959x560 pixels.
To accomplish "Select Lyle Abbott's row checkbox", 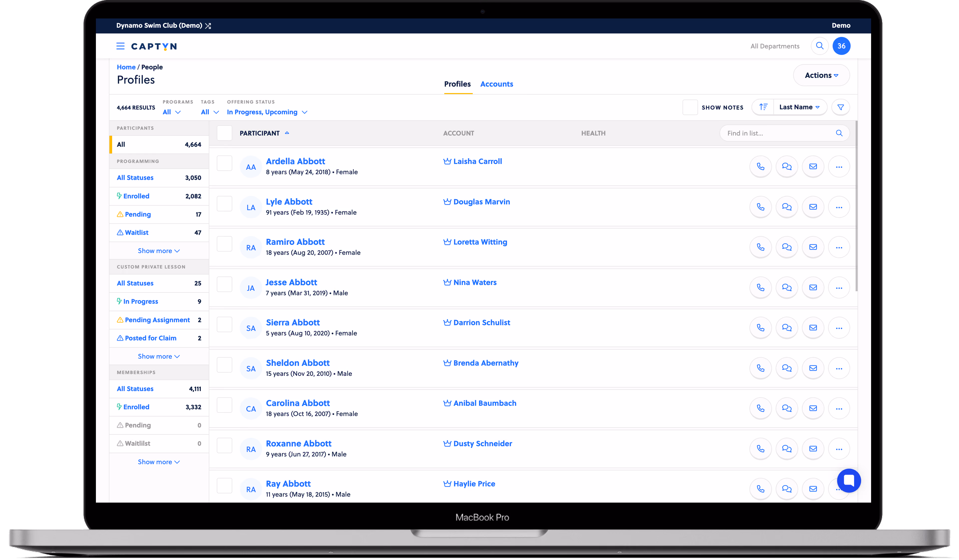I will [224, 204].
